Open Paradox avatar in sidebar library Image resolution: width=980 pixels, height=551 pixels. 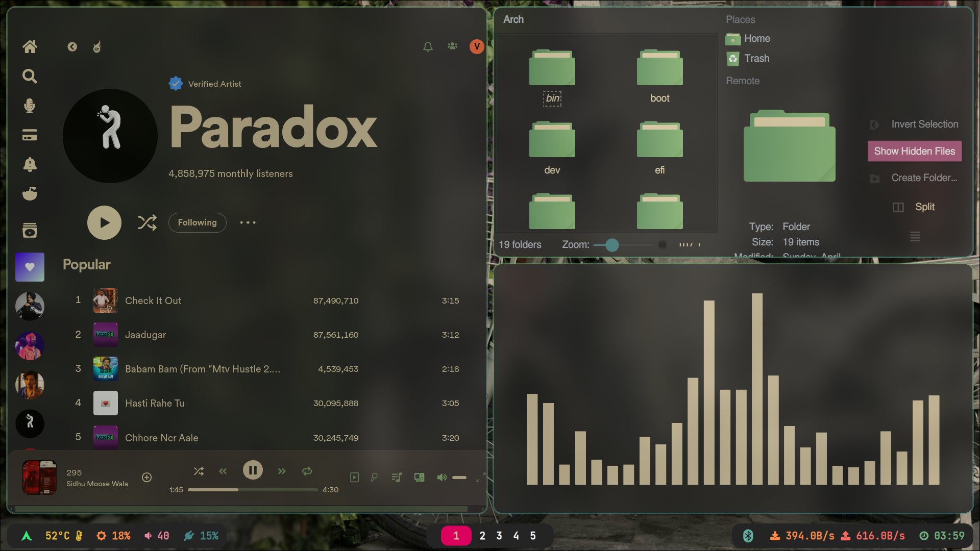click(x=30, y=423)
